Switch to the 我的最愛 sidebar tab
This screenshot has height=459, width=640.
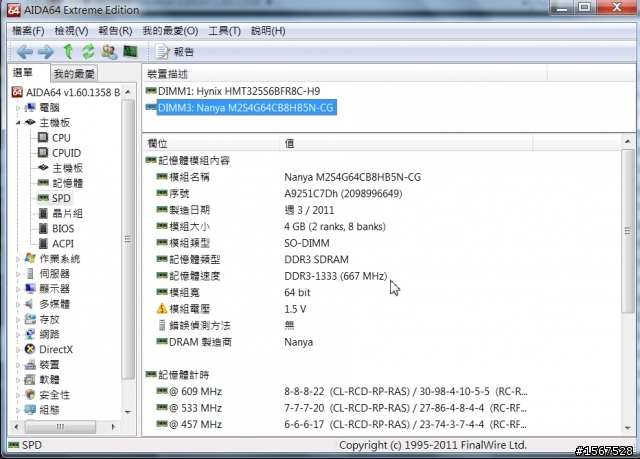click(74, 74)
